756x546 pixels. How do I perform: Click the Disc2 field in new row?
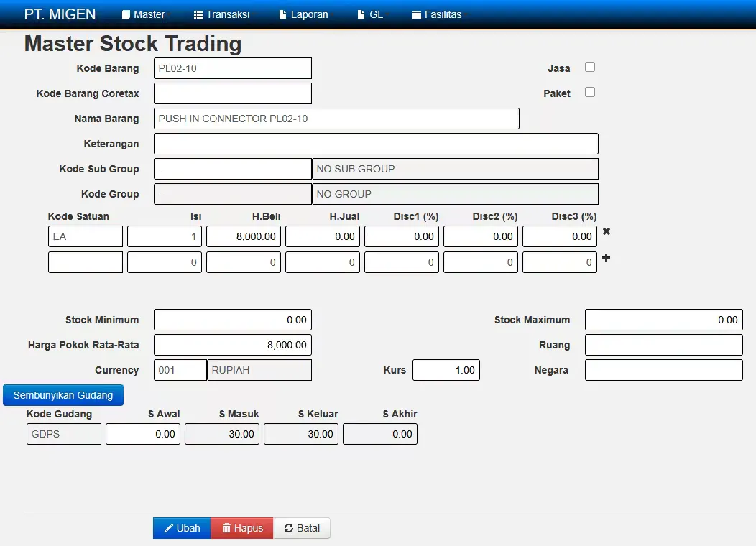(481, 262)
